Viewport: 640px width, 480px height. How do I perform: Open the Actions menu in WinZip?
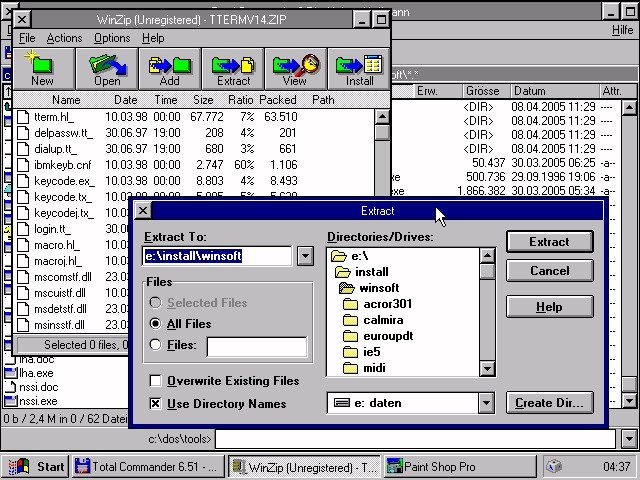(64, 38)
